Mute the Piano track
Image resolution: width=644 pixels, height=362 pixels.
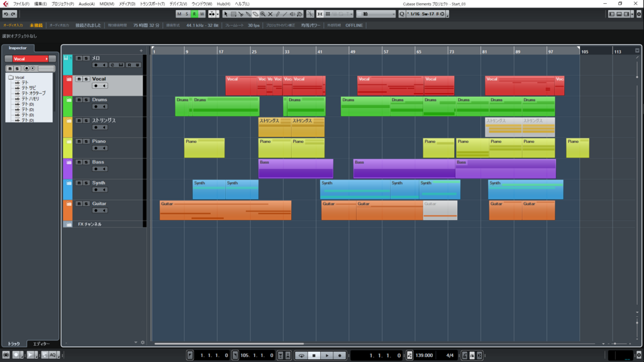(79, 141)
